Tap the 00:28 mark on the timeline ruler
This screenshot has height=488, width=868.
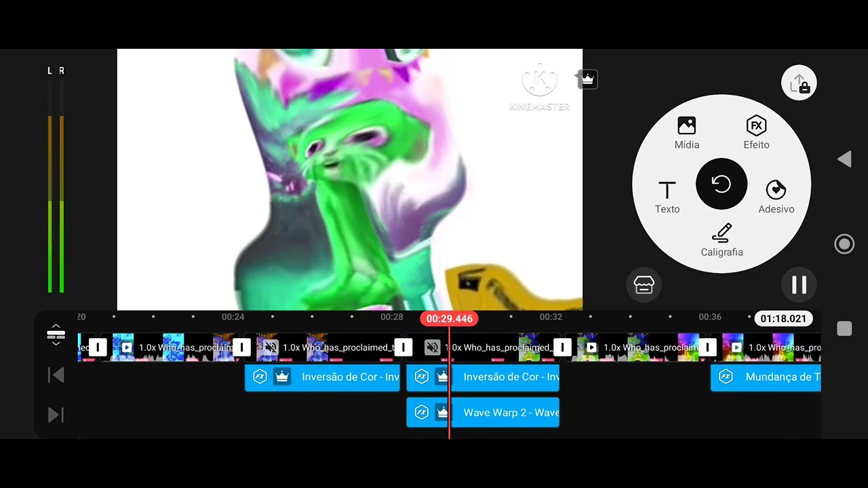click(x=391, y=317)
